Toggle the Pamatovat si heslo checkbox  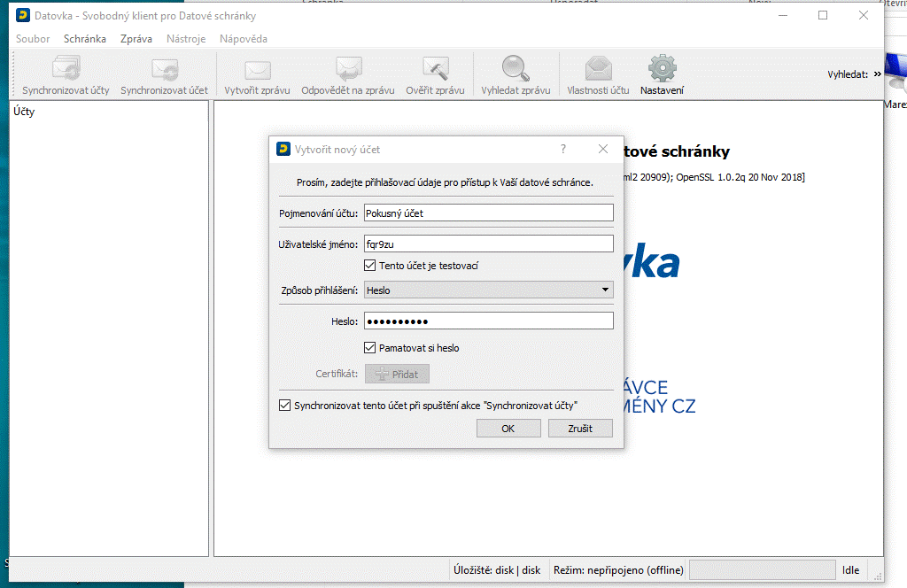pyautogui.click(x=369, y=347)
